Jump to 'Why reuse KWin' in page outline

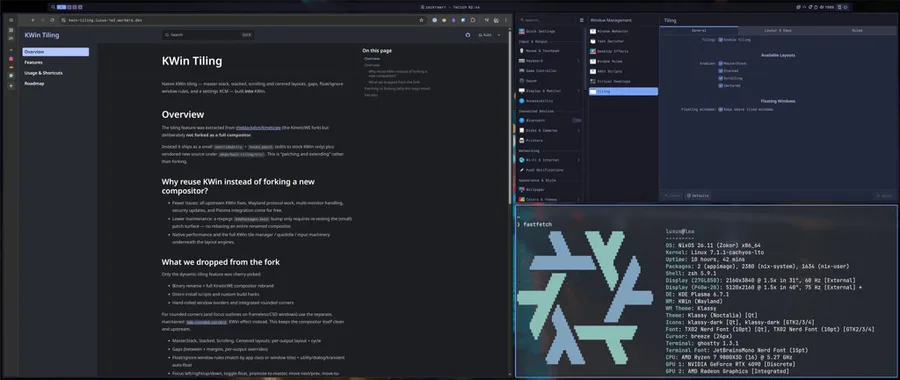[x=398, y=73]
